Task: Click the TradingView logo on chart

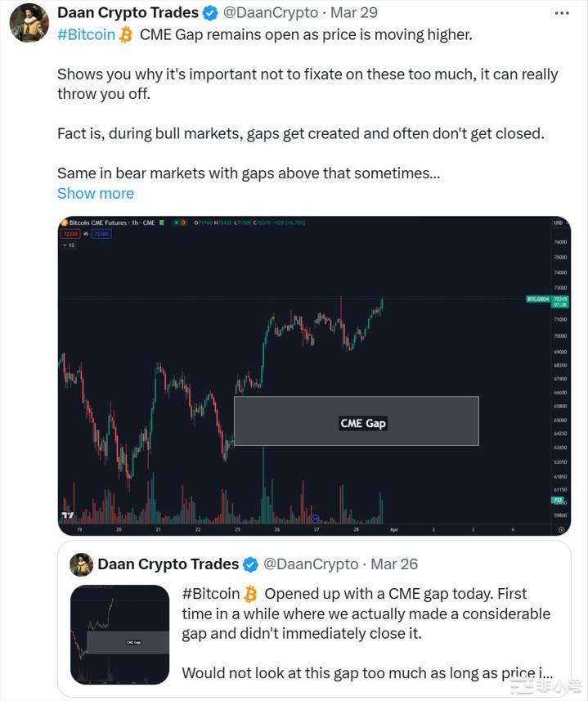Action: [x=68, y=515]
